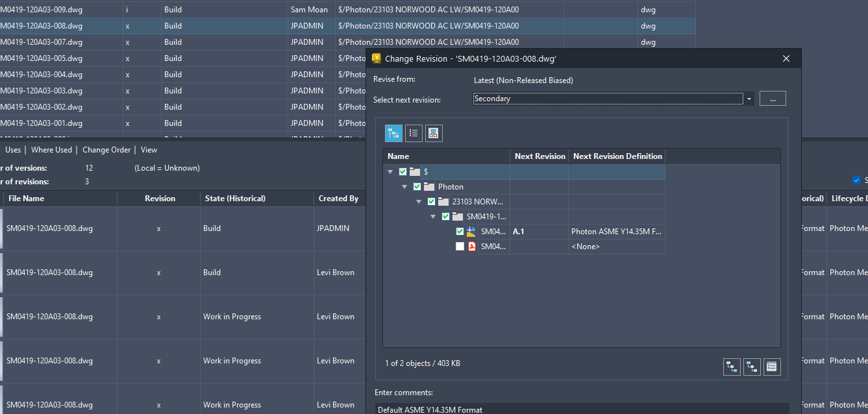The width and height of the screenshot is (868, 414).
Task: Check the PDF file row checkbox
Action: pyautogui.click(x=460, y=247)
